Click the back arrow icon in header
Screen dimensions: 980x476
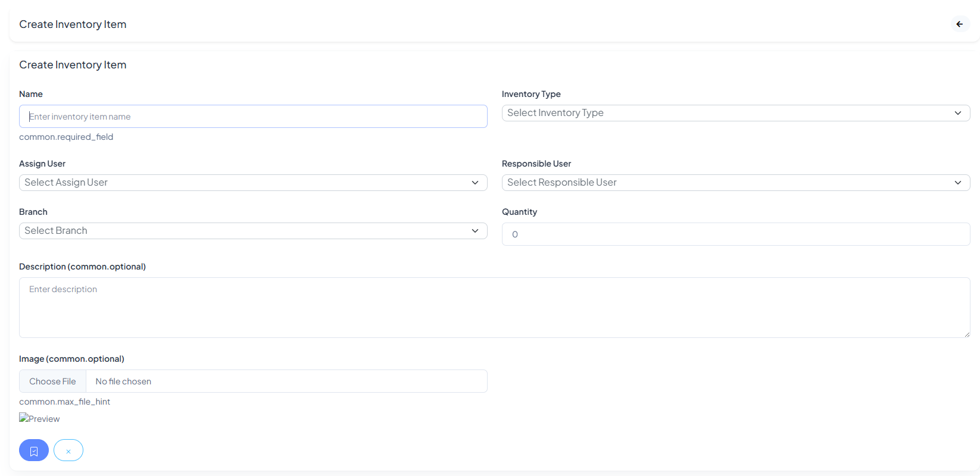point(959,24)
